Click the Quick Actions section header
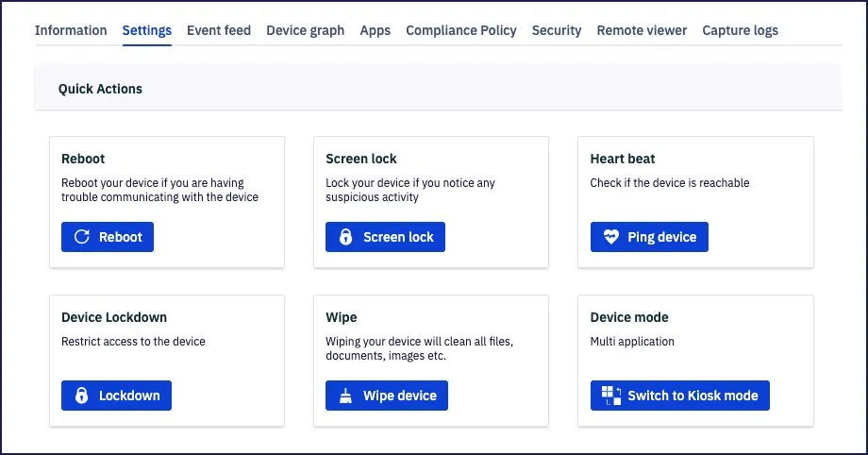The image size is (868, 455). (100, 89)
